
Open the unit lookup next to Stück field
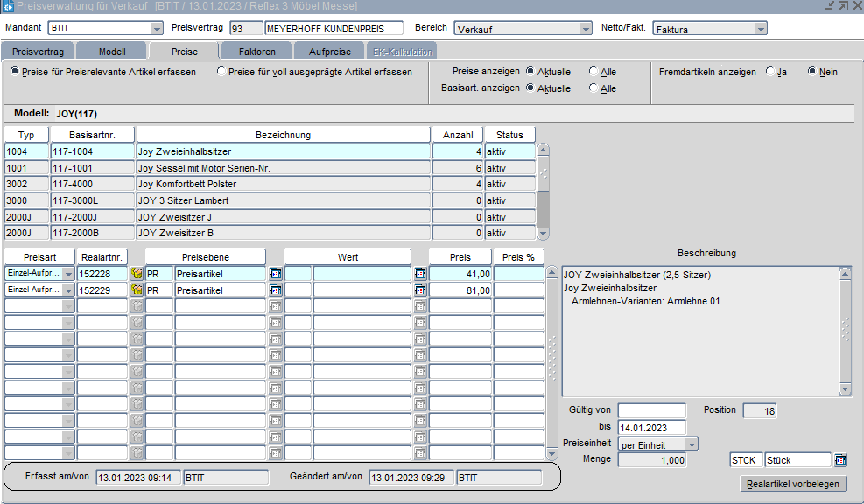coord(840,460)
